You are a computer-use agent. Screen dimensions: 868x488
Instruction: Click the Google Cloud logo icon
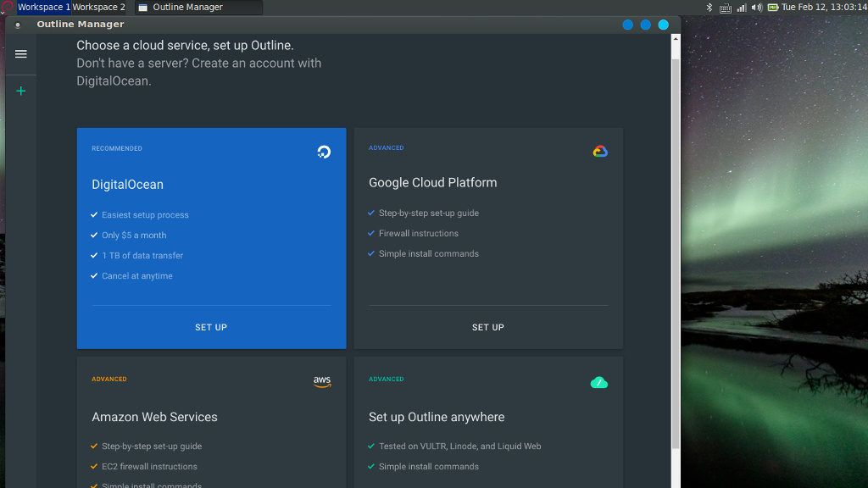pos(600,151)
